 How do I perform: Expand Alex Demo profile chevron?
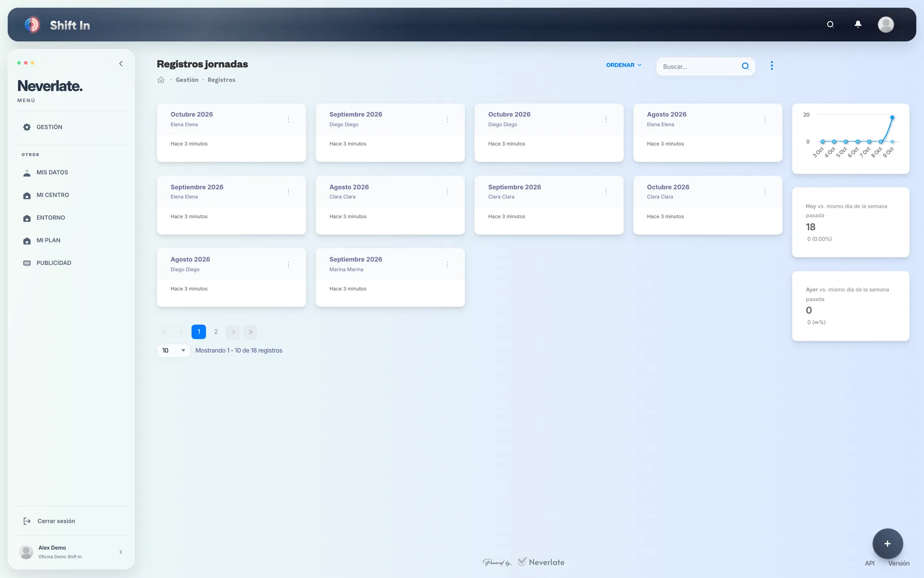tap(121, 552)
